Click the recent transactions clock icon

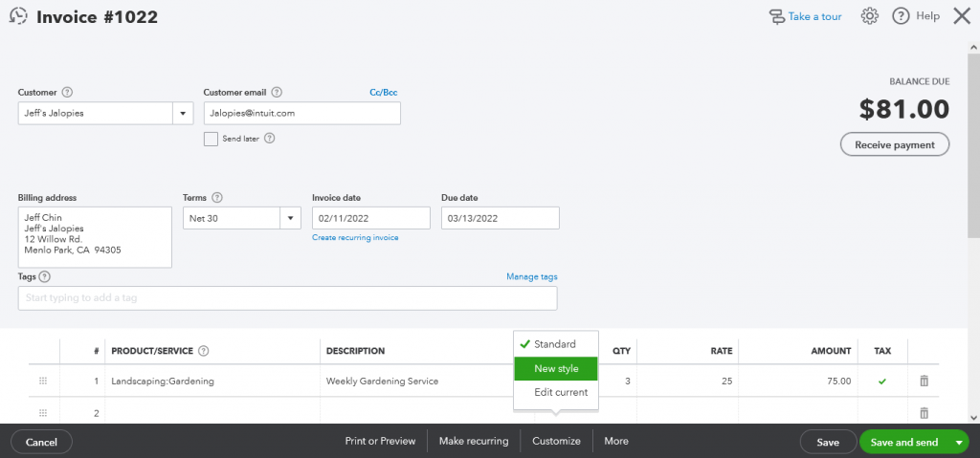19,16
